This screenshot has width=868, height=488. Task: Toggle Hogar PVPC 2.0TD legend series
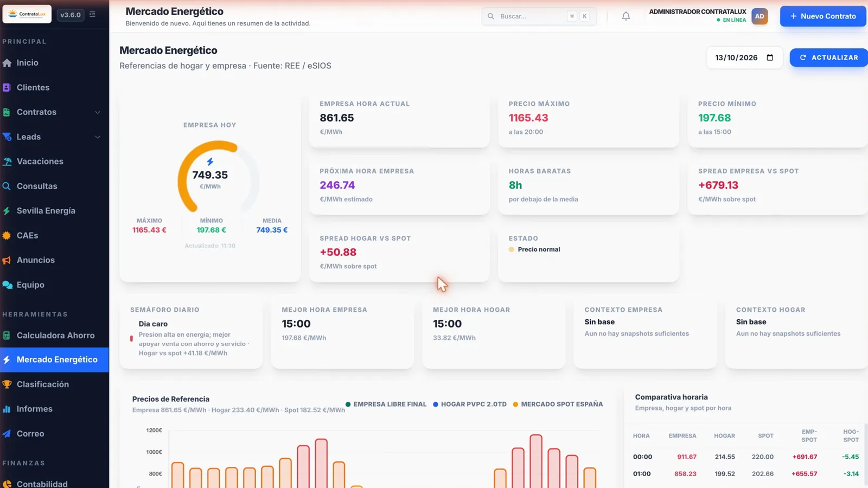tap(470, 404)
